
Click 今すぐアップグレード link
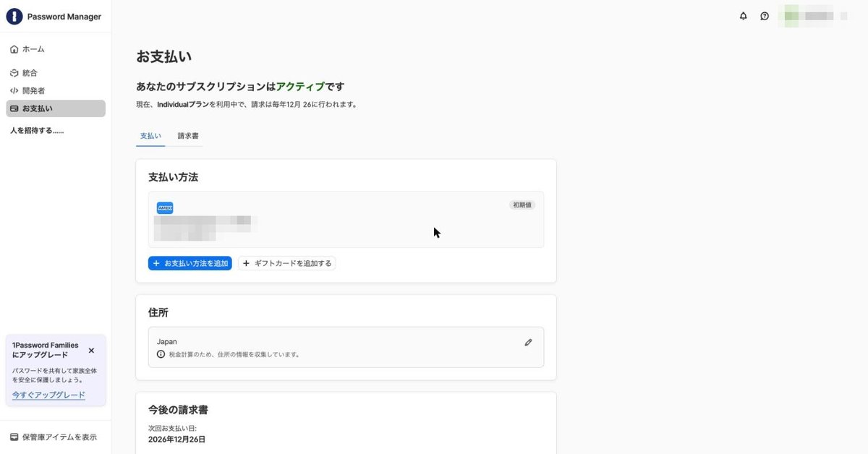(x=48, y=395)
